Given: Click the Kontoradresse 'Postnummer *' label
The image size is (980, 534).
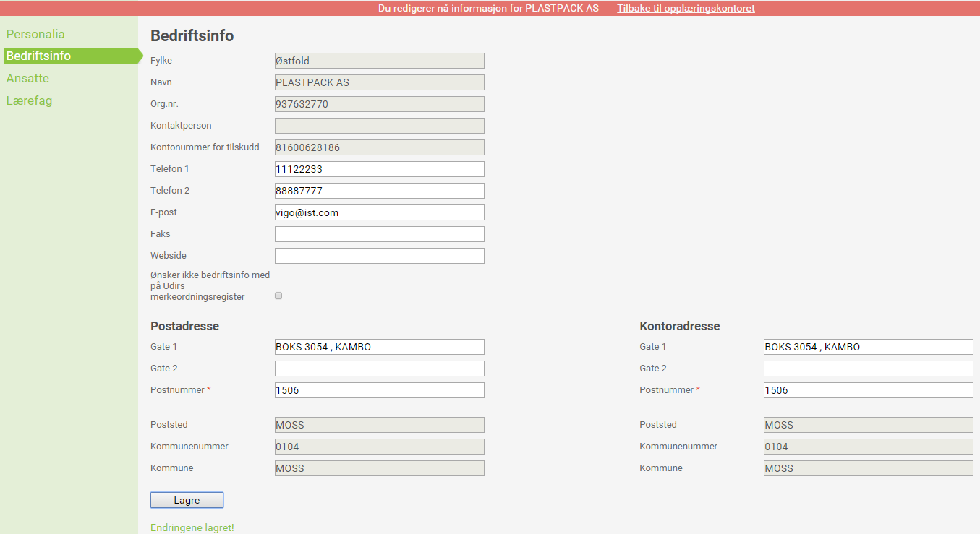Looking at the screenshot, I should [x=670, y=390].
